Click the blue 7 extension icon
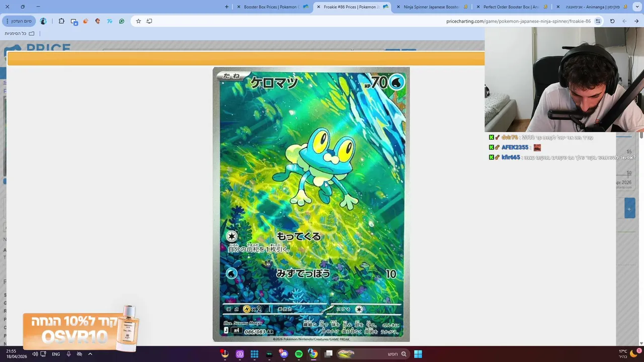 (x=110, y=21)
